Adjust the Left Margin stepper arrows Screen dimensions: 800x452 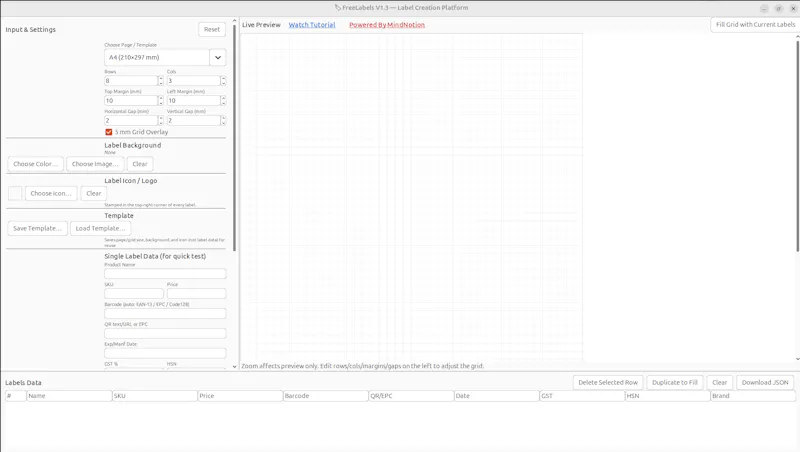point(223,101)
